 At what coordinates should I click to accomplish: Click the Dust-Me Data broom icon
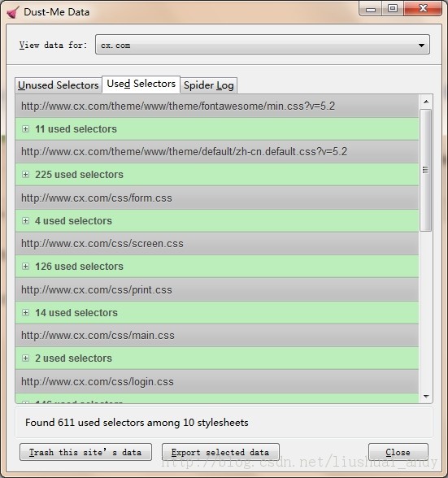click(12, 12)
